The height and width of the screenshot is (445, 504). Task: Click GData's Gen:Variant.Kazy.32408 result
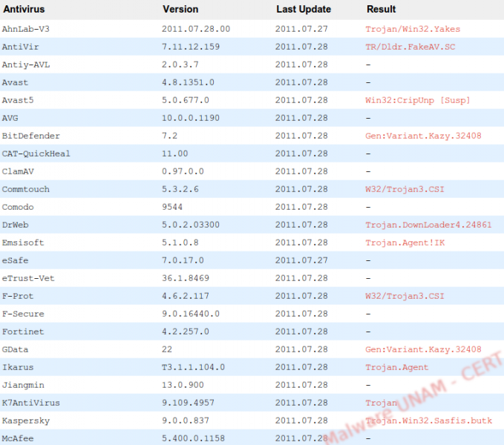pyautogui.click(x=423, y=349)
